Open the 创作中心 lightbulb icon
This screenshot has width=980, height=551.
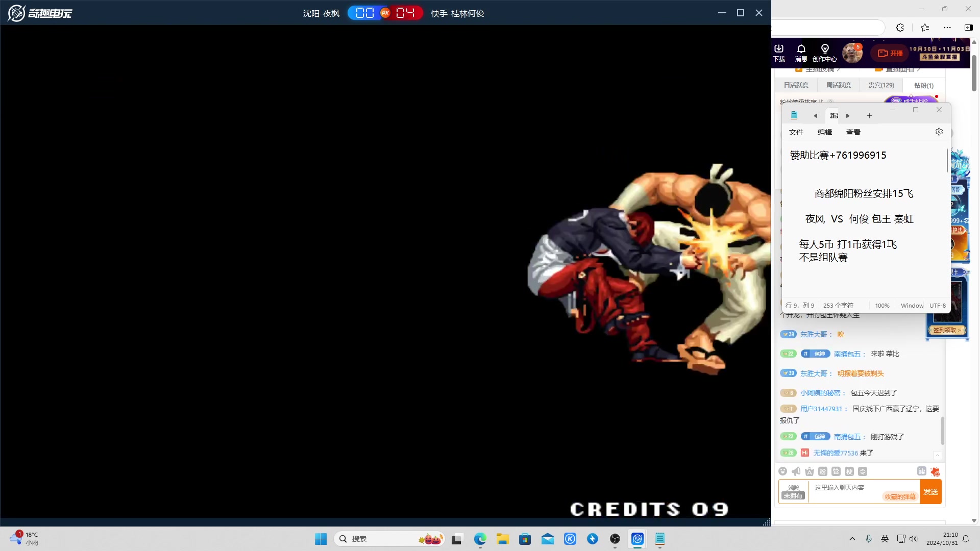point(825,53)
